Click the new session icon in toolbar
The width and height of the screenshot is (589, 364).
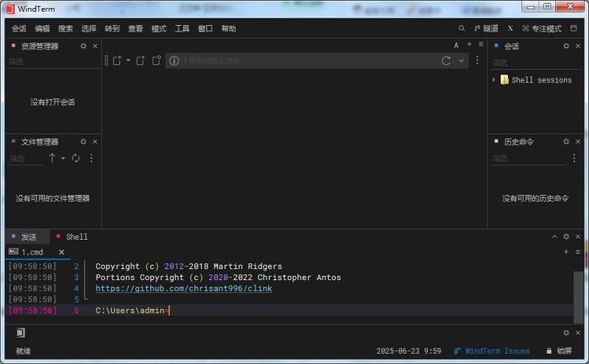[x=116, y=60]
